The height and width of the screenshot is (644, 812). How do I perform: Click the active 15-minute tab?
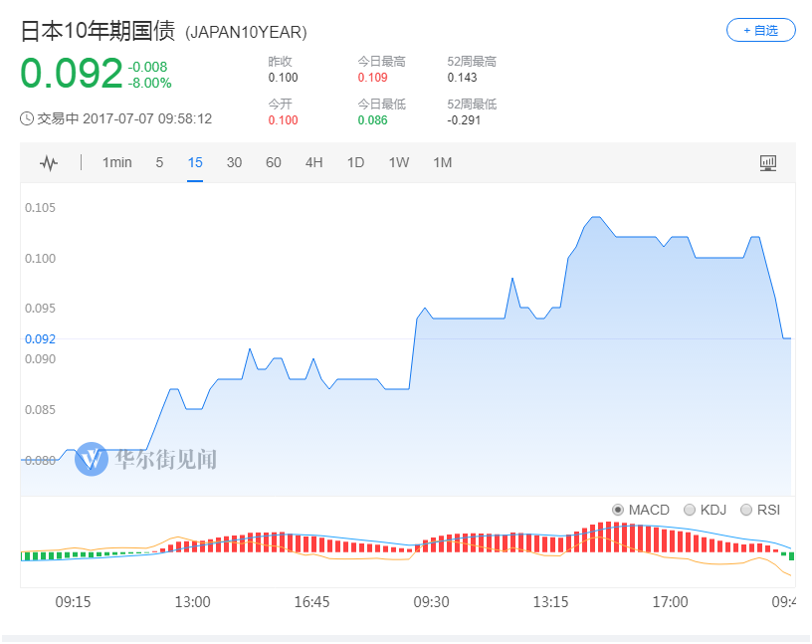[195, 161]
